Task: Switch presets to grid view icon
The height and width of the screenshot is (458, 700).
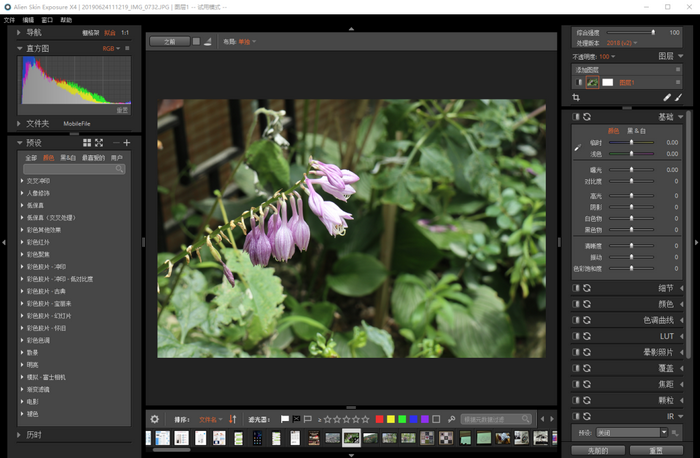Action: pos(87,143)
